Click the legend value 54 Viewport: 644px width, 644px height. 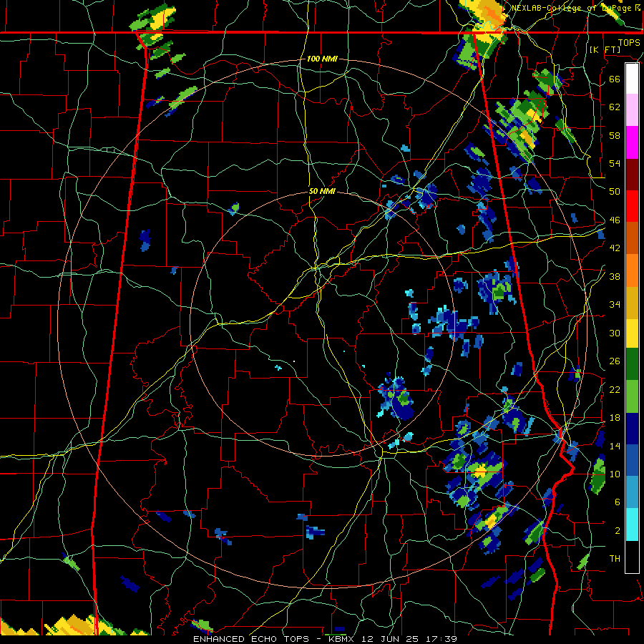pos(615,163)
